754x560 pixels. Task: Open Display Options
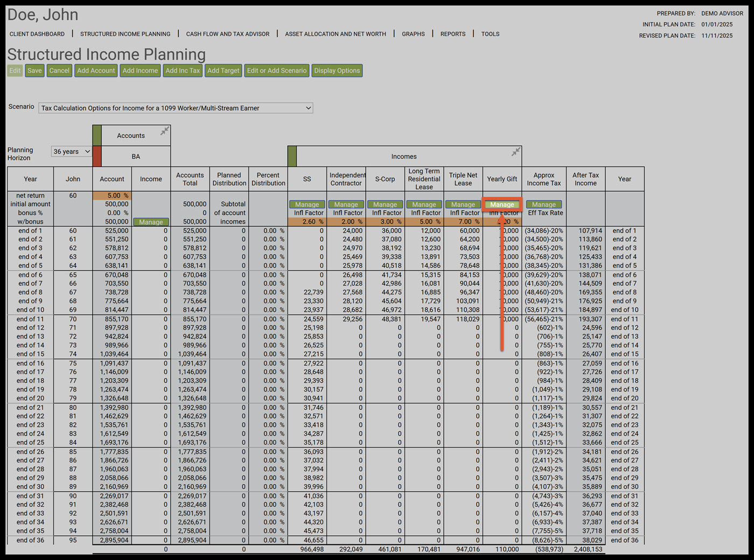(x=337, y=71)
